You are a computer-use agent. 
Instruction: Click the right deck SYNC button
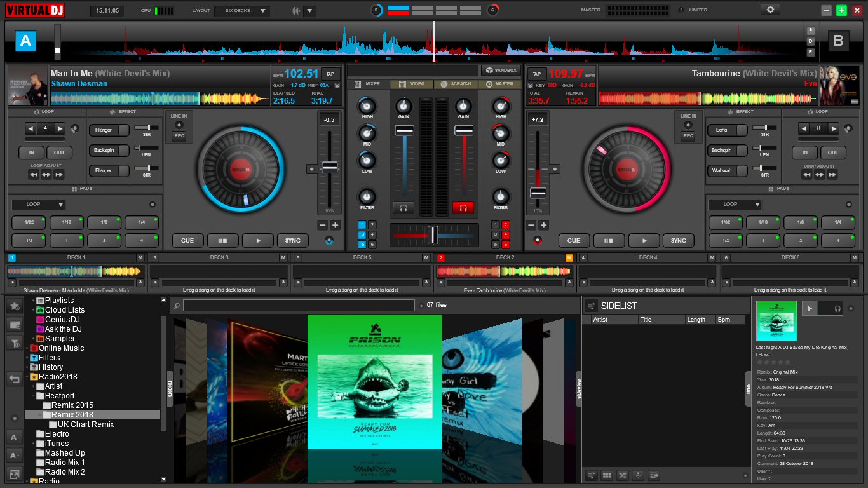point(679,241)
